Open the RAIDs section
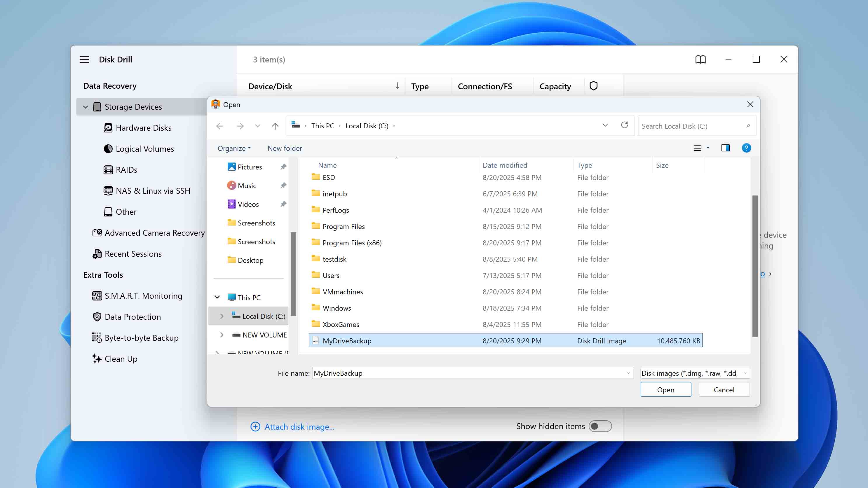This screenshot has width=868, height=488. tap(126, 170)
